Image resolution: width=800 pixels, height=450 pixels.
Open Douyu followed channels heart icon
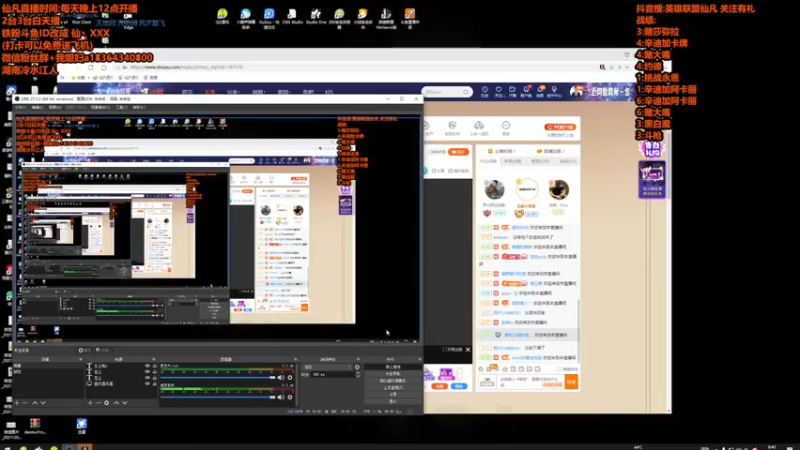[x=498, y=91]
